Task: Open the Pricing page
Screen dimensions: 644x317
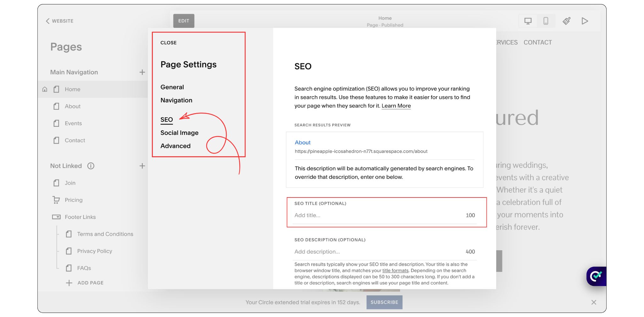Action: (x=74, y=200)
